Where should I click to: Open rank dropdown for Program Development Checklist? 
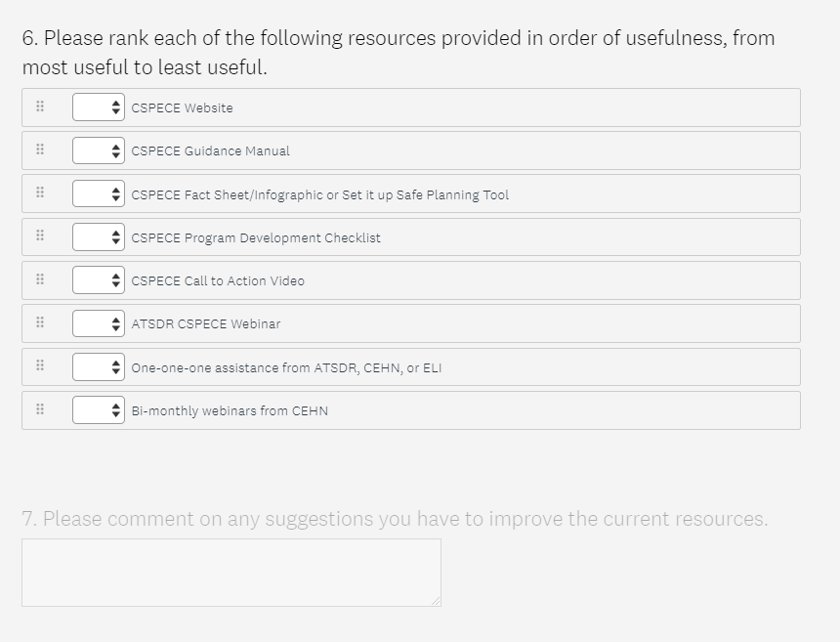point(99,236)
